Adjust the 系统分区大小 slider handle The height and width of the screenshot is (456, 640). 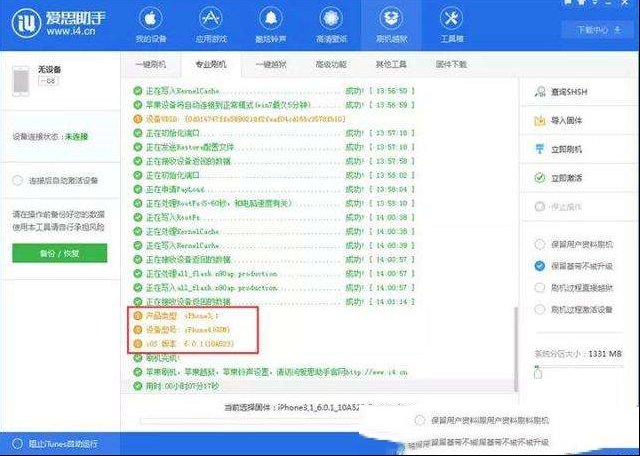[x=538, y=372]
